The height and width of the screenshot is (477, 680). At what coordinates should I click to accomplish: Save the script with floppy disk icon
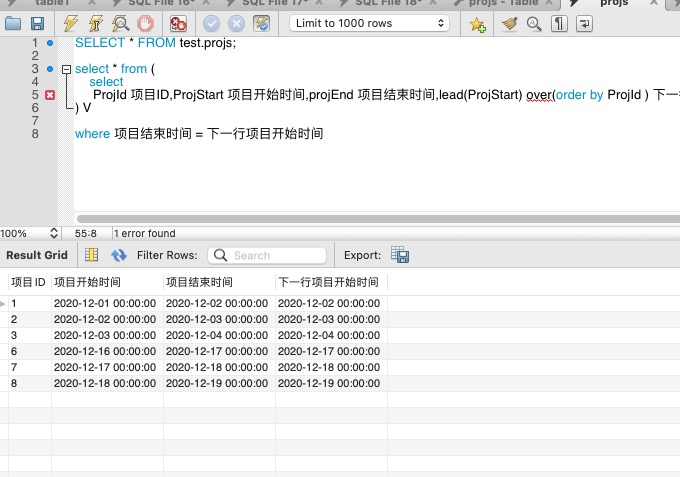click(38, 23)
